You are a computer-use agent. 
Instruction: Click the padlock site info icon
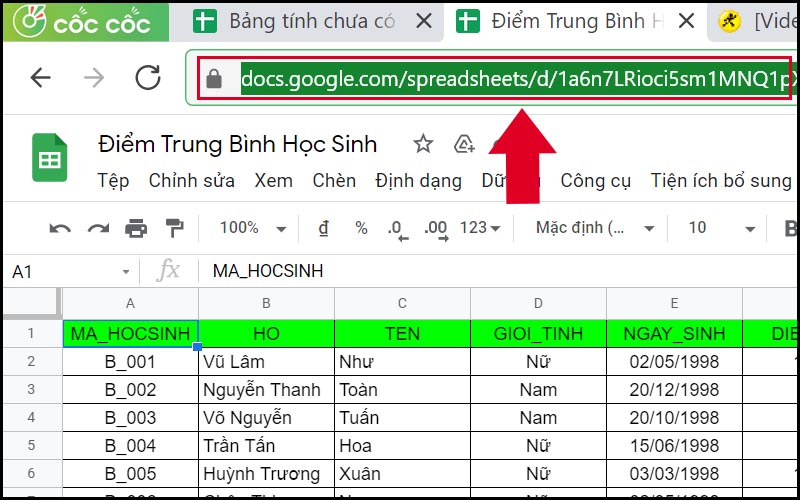[214, 79]
